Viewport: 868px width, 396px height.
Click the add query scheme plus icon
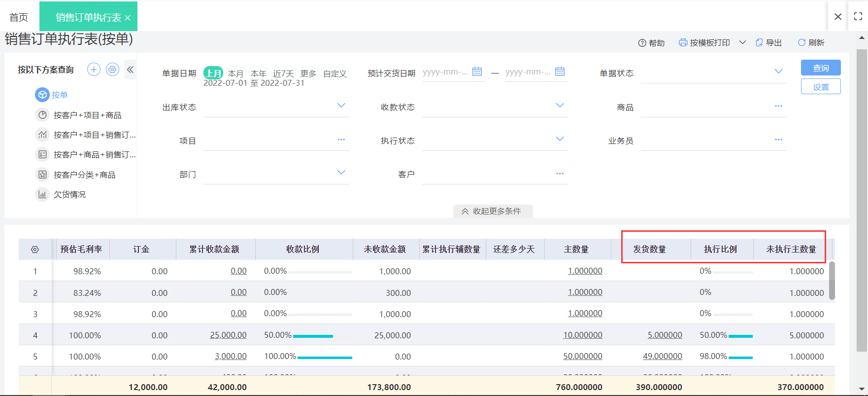tap(94, 70)
